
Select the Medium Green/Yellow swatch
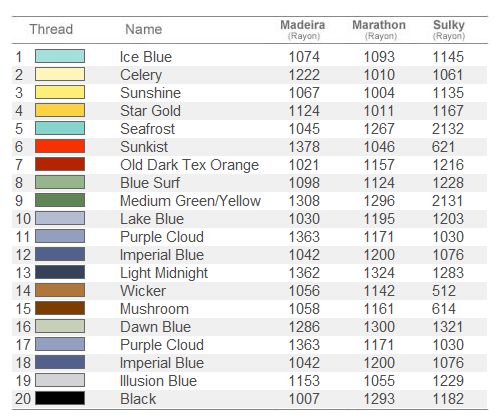pyautogui.click(x=60, y=200)
